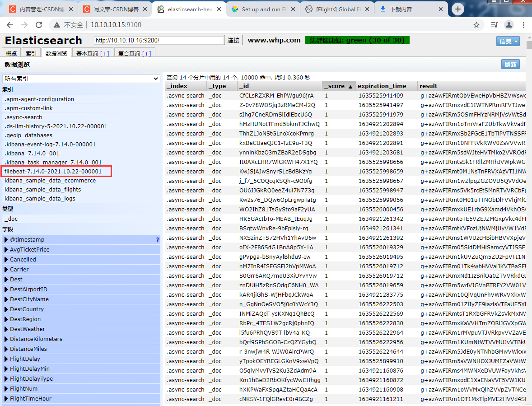Open the media control icon

pos(494,25)
